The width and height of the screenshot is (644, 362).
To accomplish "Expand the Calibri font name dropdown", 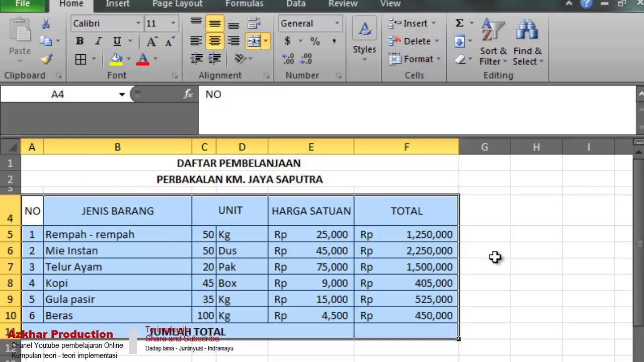I will coord(138,24).
